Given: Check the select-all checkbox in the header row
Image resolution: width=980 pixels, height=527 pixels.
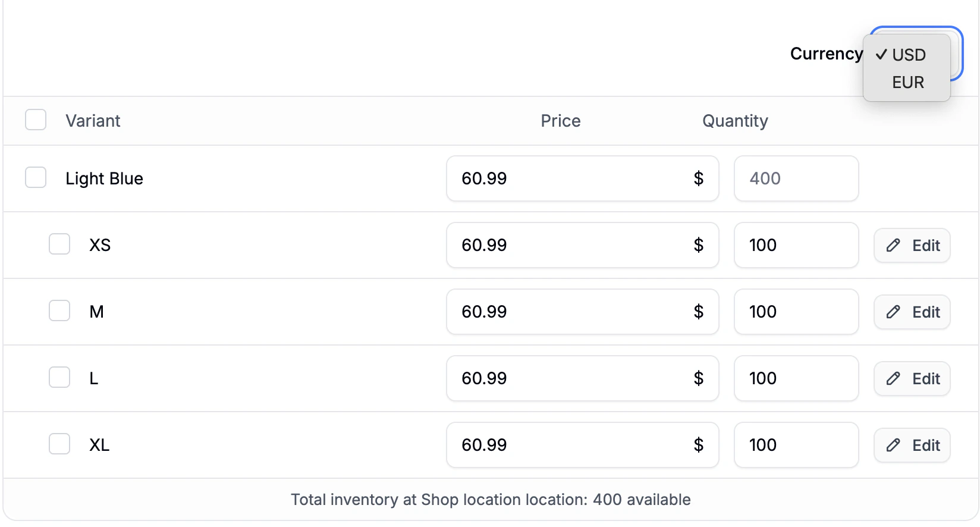Looking at the screenshot, I should tap(36, 120).
